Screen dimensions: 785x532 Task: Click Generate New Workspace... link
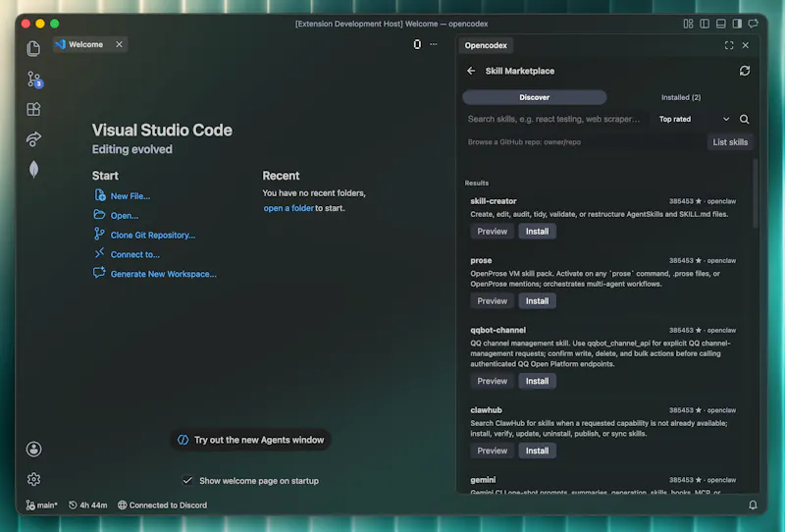click(163, 274)
